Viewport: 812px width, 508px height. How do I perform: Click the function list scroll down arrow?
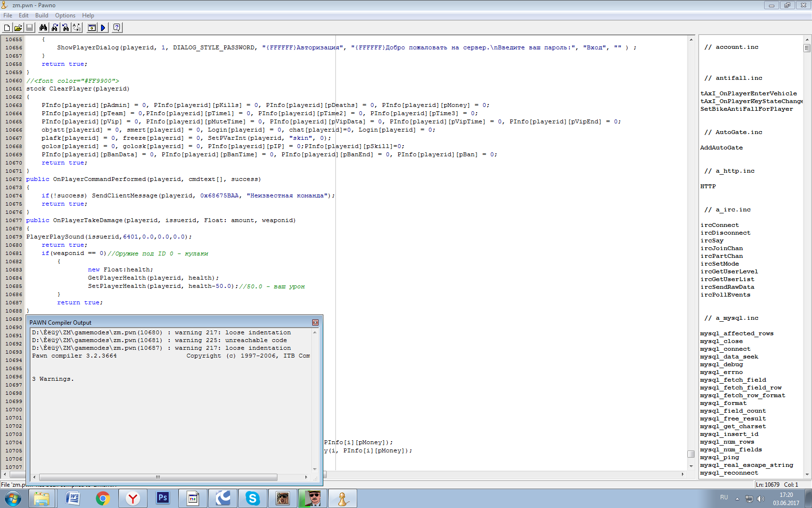[x=807, y=475]
